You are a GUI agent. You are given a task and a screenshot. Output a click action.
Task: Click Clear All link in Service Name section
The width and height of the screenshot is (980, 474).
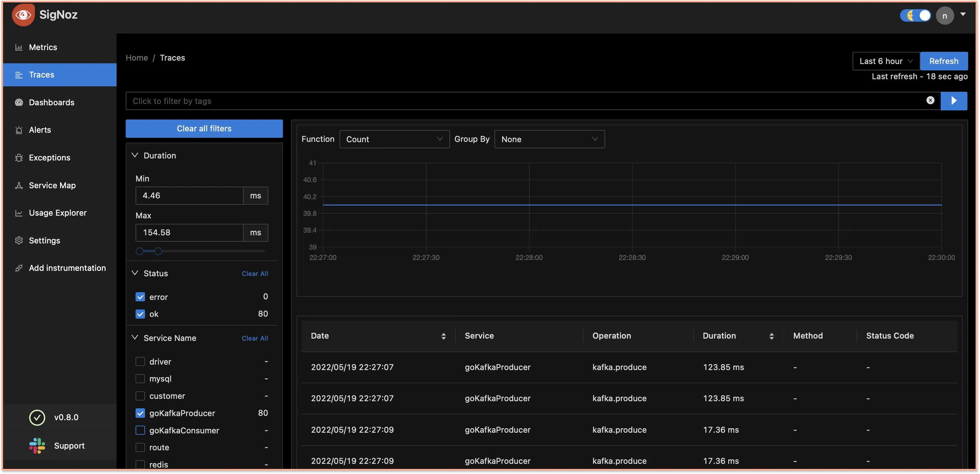point(254,339)
